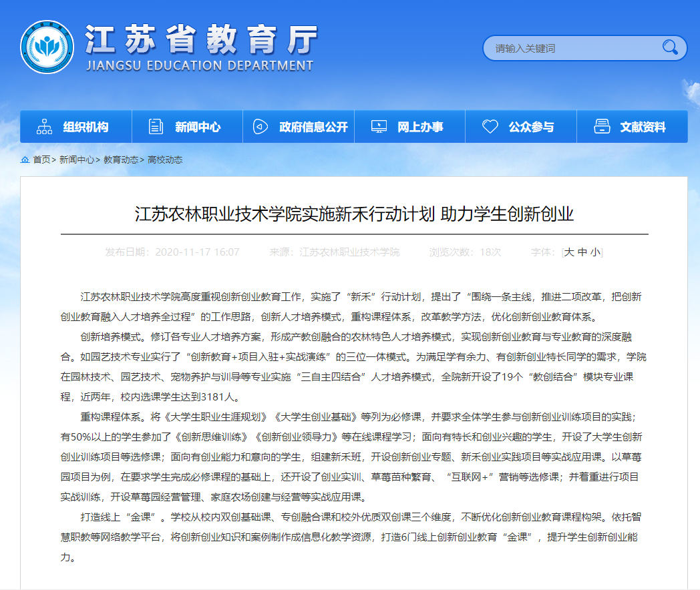
Task: Open the 组织机构 menu item
Action: click(85, 127)
